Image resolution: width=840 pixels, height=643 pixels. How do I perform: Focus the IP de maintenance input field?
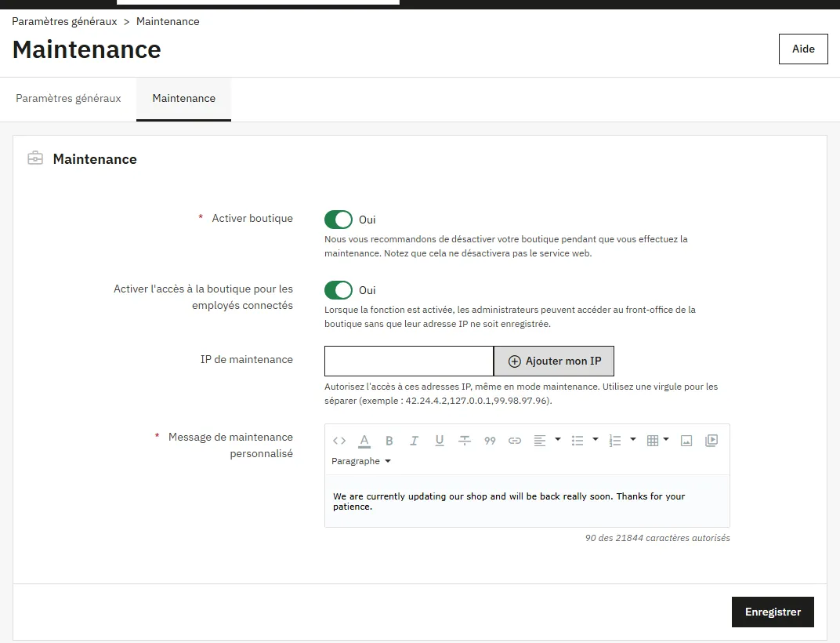click(409, 361)
